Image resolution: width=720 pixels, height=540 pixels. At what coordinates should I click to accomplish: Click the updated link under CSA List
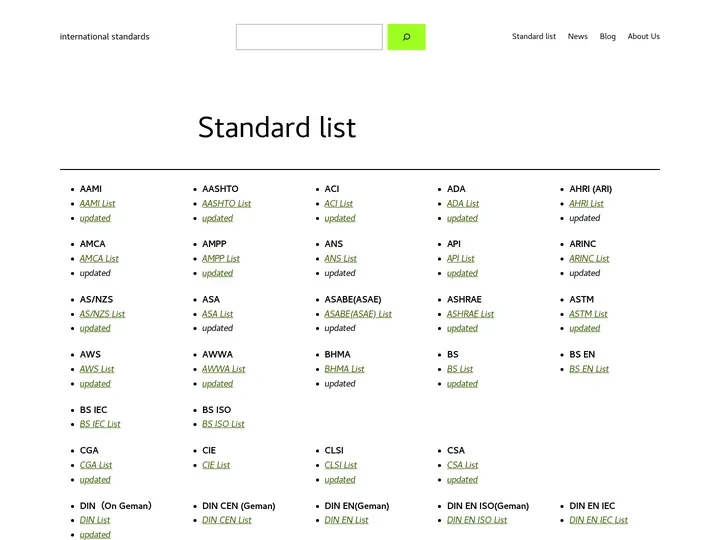click(x=462, y=480)
